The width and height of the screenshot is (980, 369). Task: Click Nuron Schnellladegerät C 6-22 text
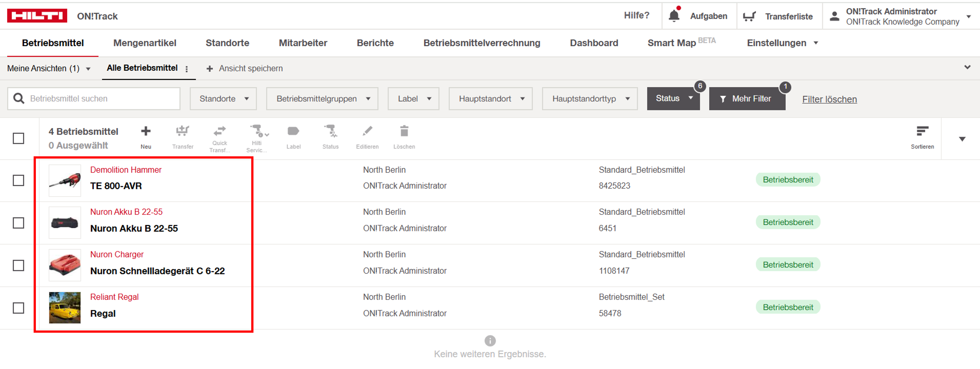click(157, 271)
